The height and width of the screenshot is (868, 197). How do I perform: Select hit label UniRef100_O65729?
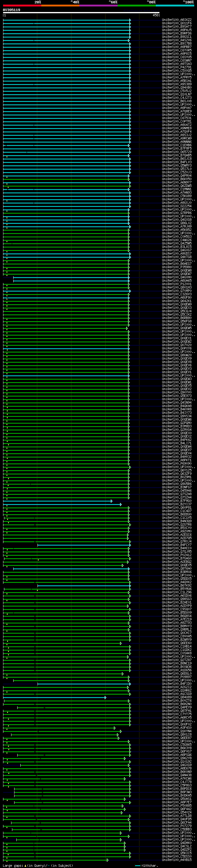[177, 152]
